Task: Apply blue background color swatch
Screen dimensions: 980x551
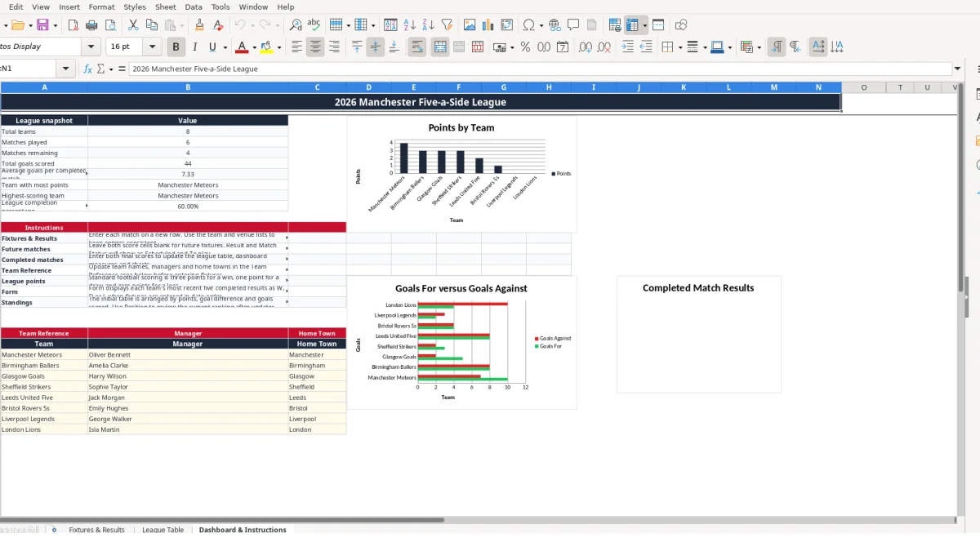Action: (717, 47)
